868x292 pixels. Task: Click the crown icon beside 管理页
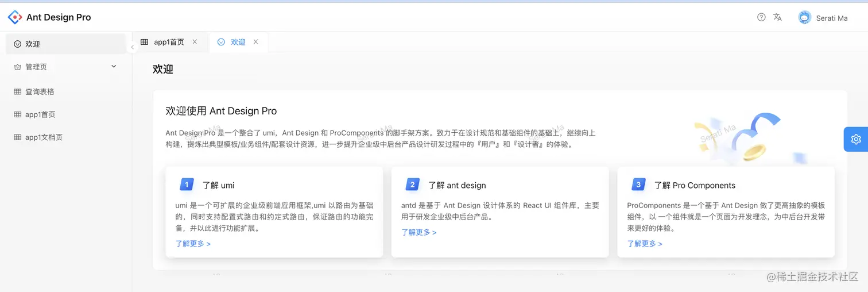18,67
